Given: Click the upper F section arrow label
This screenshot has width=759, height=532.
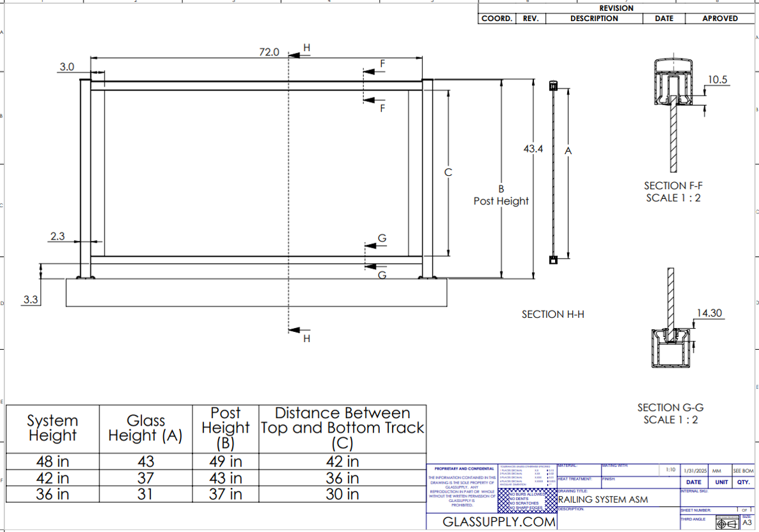Looking at the screenshot, I should (382, 64).
